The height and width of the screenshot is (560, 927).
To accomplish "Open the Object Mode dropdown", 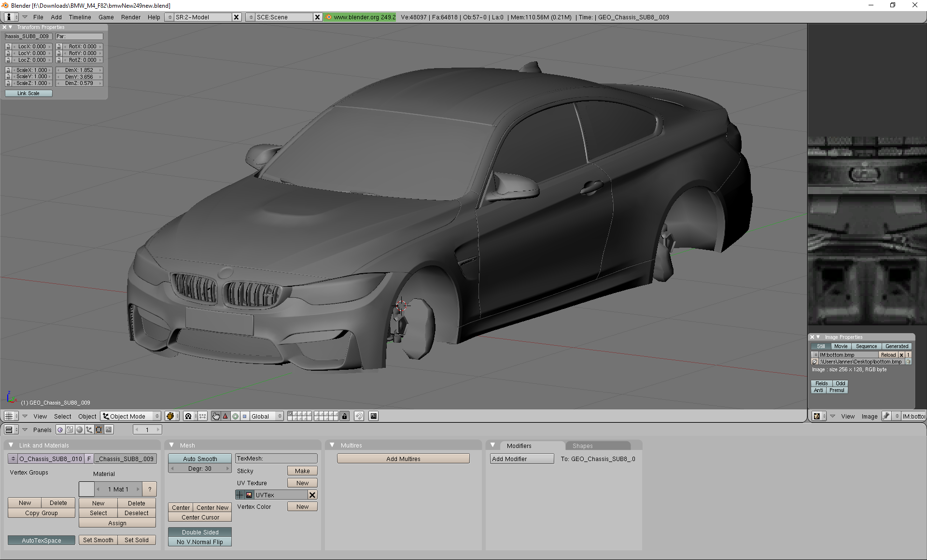I will pos(130,416).
